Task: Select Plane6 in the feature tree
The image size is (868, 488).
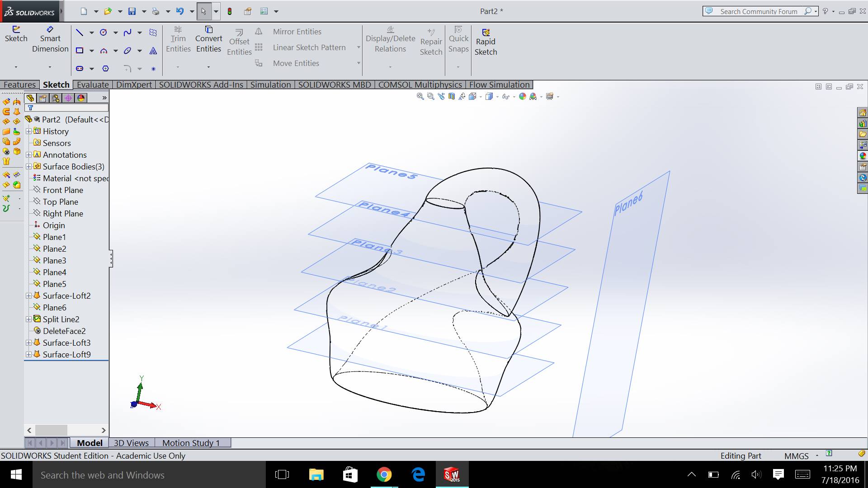Action: (x=55, y=307)
